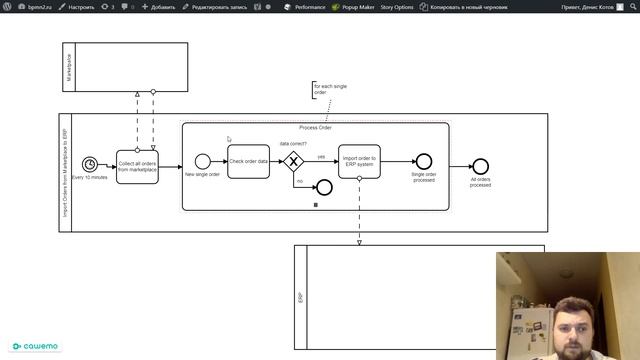Open Story Options in the admin bar
This screenshot has height=360, width=640.
tap(397, 7)
